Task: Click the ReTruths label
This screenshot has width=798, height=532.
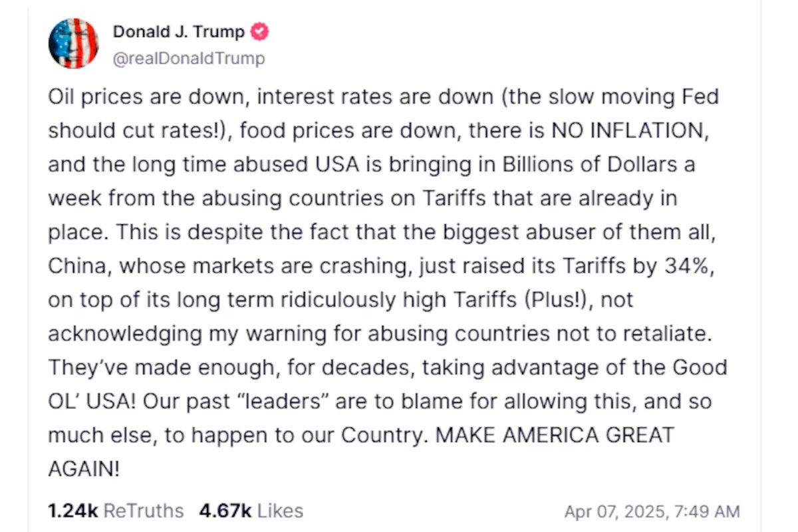Action: pos(144,511)
